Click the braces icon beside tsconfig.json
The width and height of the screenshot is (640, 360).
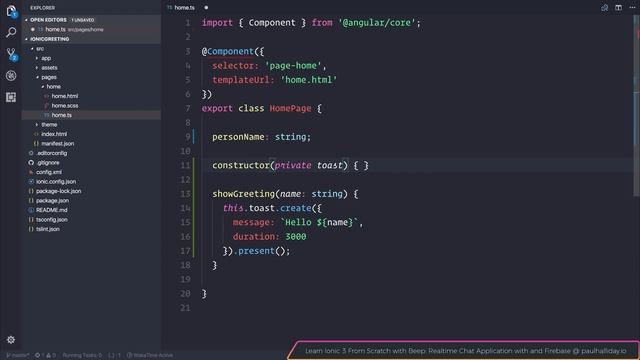coord(31,220)
